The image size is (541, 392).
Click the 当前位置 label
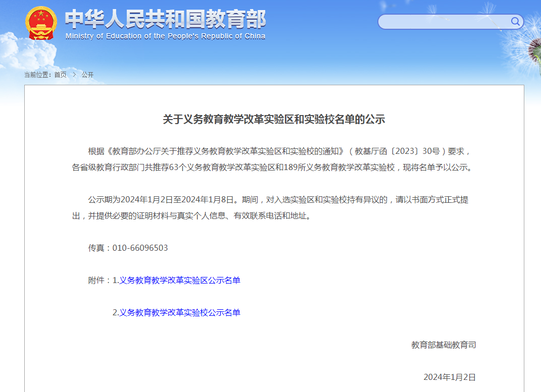pos(37,75)
